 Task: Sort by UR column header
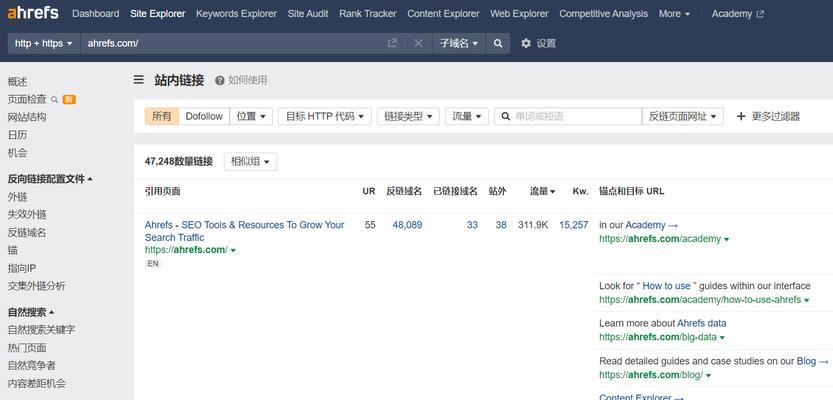pos(369,191)
